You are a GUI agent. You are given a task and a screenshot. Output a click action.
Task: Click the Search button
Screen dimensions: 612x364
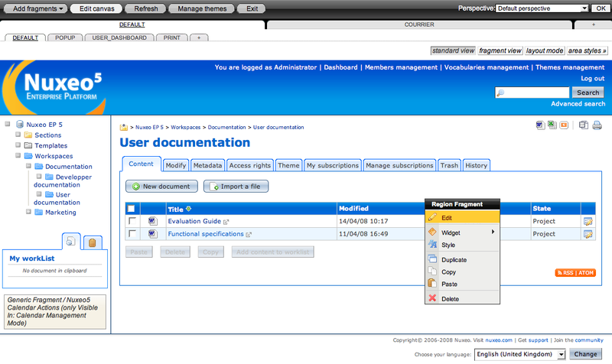(588, 93)
